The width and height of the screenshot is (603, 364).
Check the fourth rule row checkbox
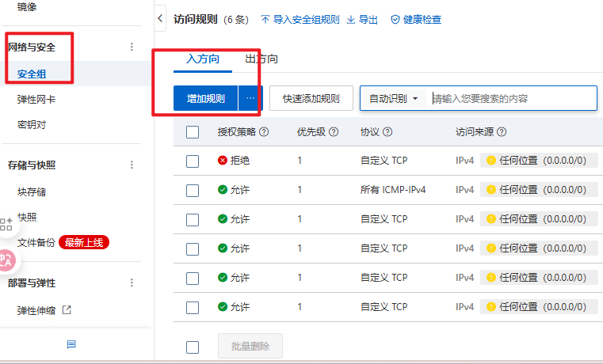pyautogui.click(x=193, y=248)
